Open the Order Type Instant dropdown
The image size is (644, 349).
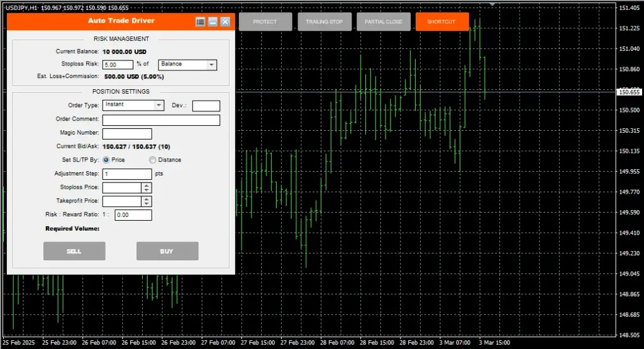[133, 105]
